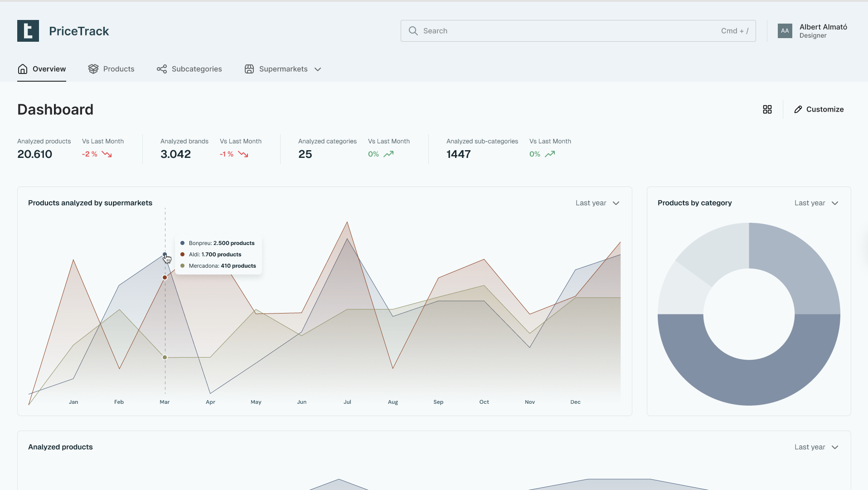Select the Products package icon
The height and width of the screenshot is (490, 868).
(93, 69)
